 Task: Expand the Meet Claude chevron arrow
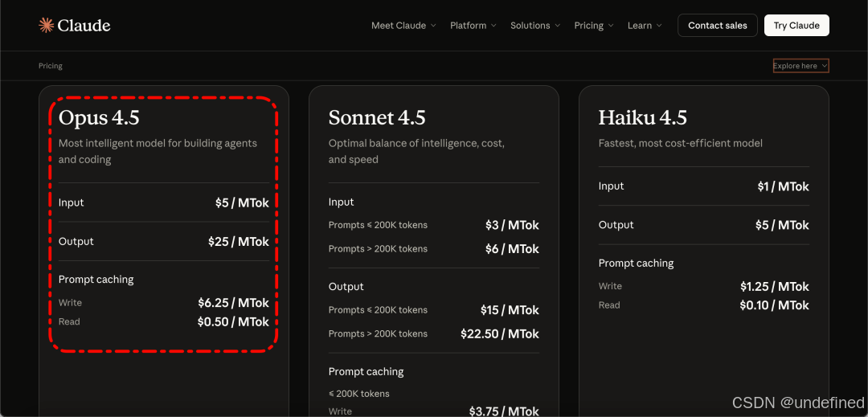[x=433, y=26]
